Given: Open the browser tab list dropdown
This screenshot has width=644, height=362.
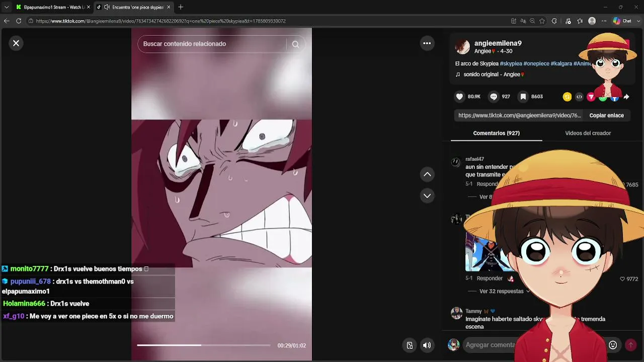Looking at the screenshot, I should 7,7.
